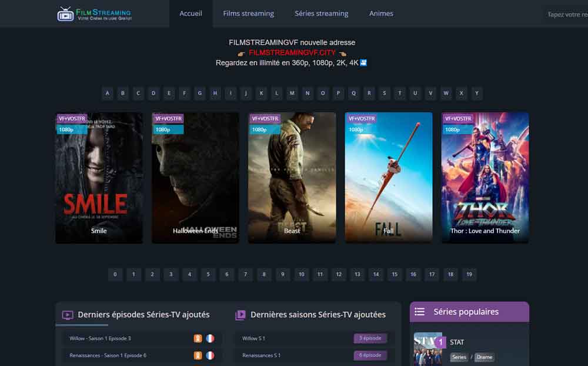Open the STAT series title
Screen dimensions: 588x366
point(457,342)
